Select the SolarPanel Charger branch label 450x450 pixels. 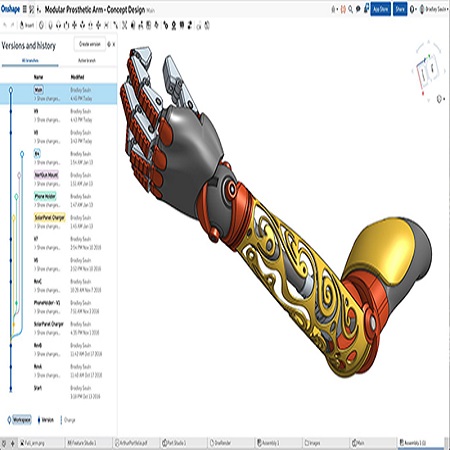(x=50, y=217)
